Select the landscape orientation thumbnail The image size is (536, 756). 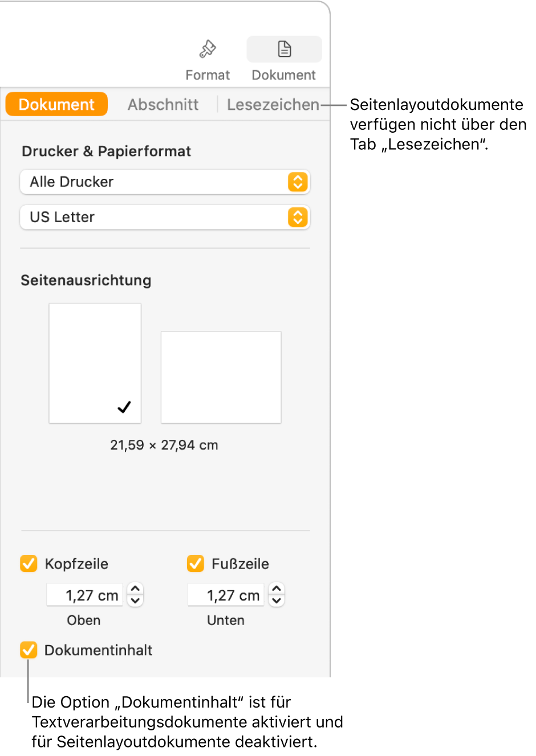pos(221,377)
